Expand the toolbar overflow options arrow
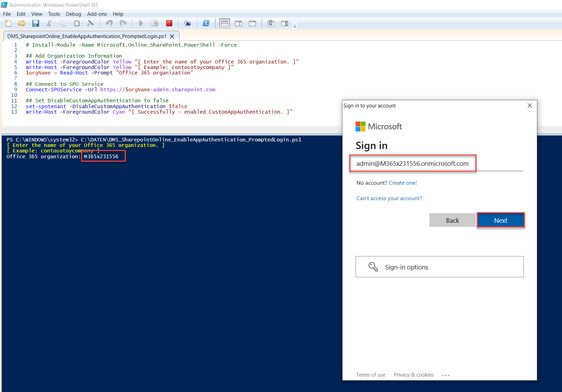The width and height of the screenshot is (562, 392). pos(295,26)
